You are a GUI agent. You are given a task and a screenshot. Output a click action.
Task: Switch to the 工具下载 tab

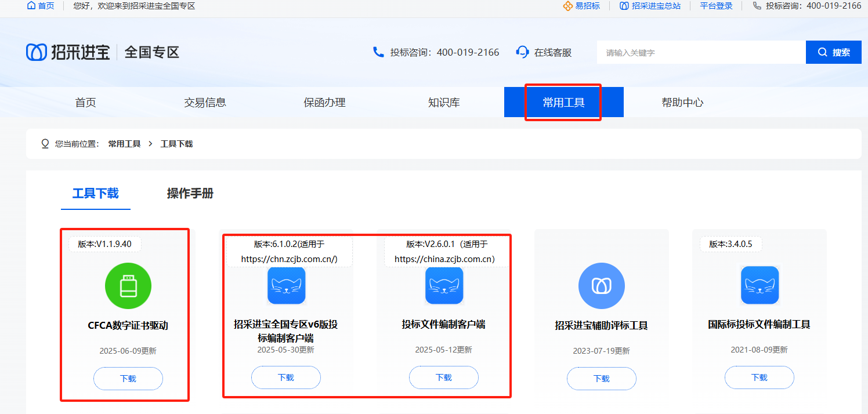coord(96,194)
